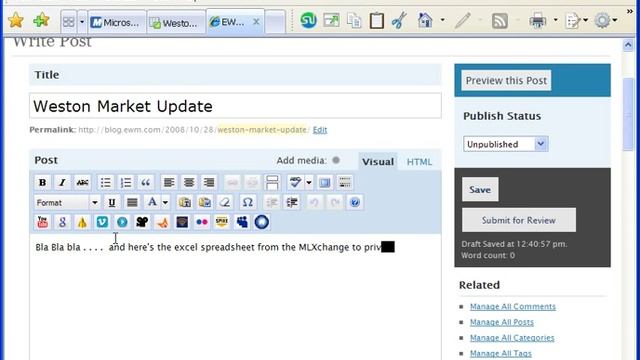Open the Format style dropdown
The width and height of the screenshot is (640, 360).
tap(67, 202)
